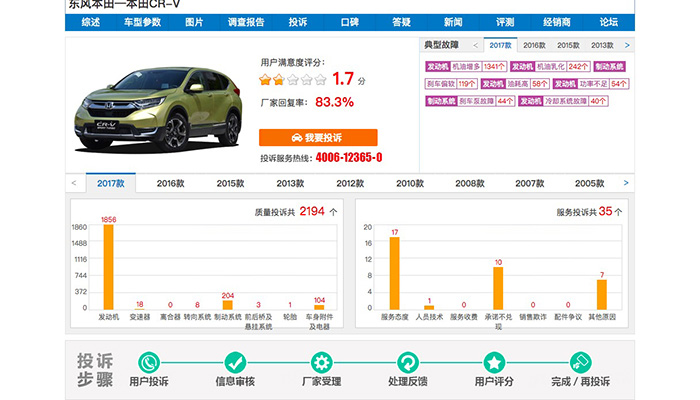Open the 口碑 navigation tab
700x400 pixels.
pos(350,22)
